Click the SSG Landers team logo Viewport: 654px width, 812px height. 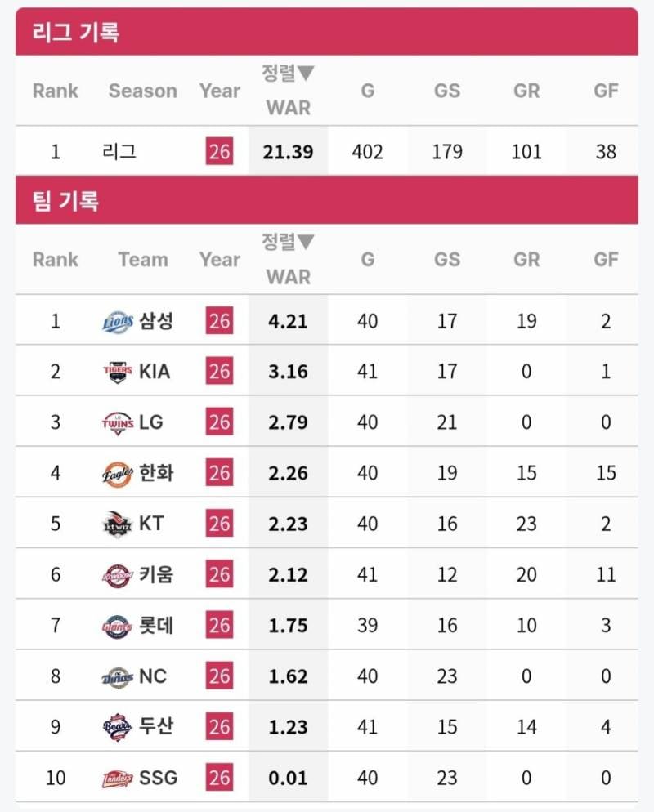pyautogui.click(x=118, y=778)
